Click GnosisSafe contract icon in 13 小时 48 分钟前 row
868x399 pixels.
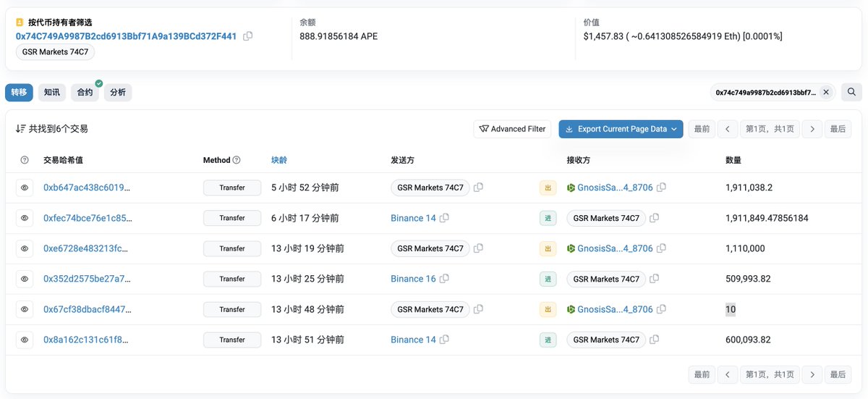571,309
